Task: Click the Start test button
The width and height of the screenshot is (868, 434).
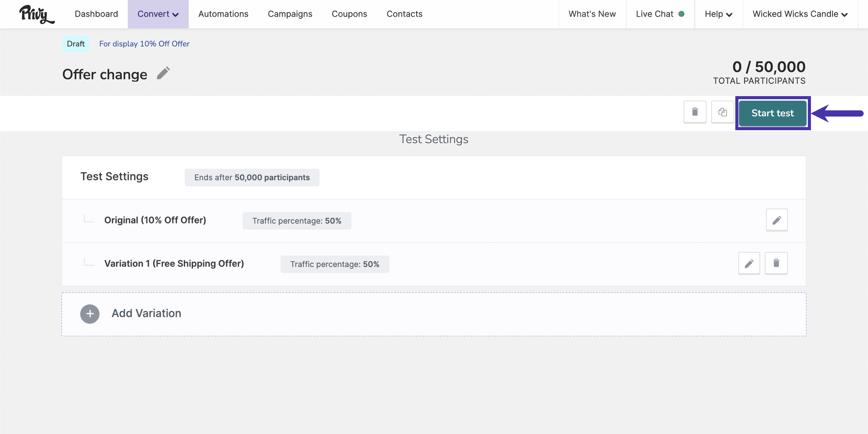Action: coord(773,113)
